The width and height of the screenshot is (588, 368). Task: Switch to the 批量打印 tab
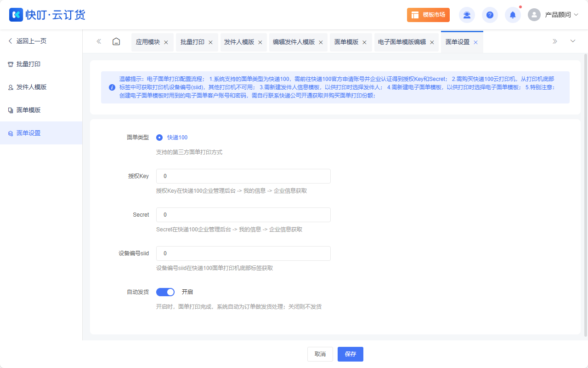pyautogui.click(x=192, y=42)
